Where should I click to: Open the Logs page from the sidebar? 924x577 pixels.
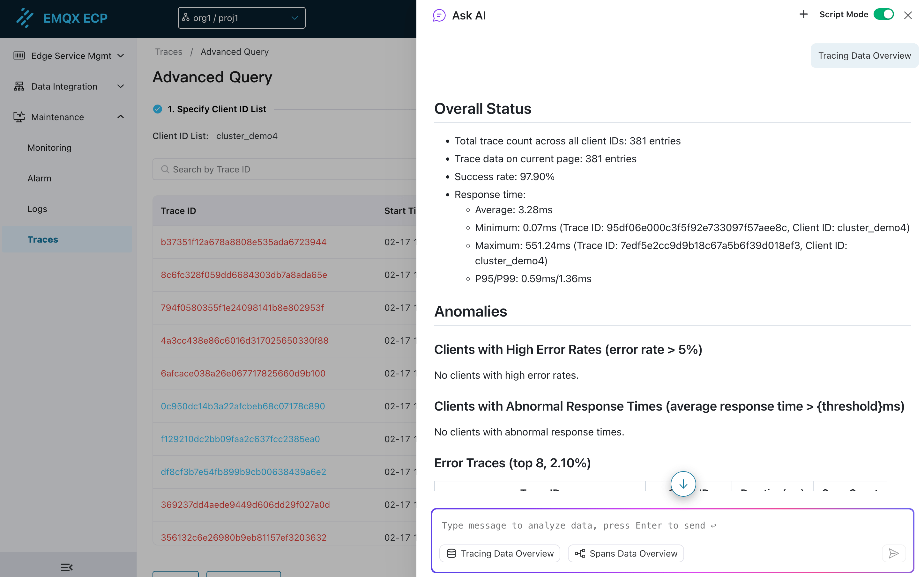pos(37,209)
